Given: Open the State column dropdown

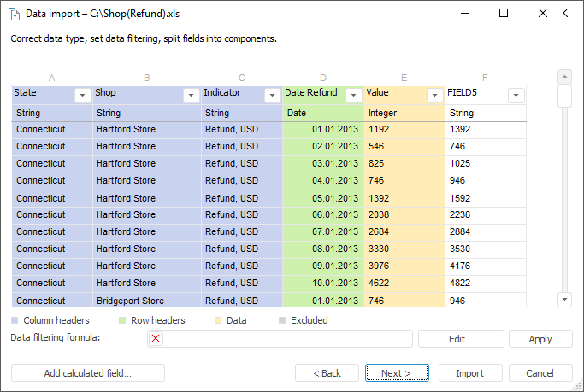Looking at the screenshot, I should pyautogui.click(x=83, y=96).
